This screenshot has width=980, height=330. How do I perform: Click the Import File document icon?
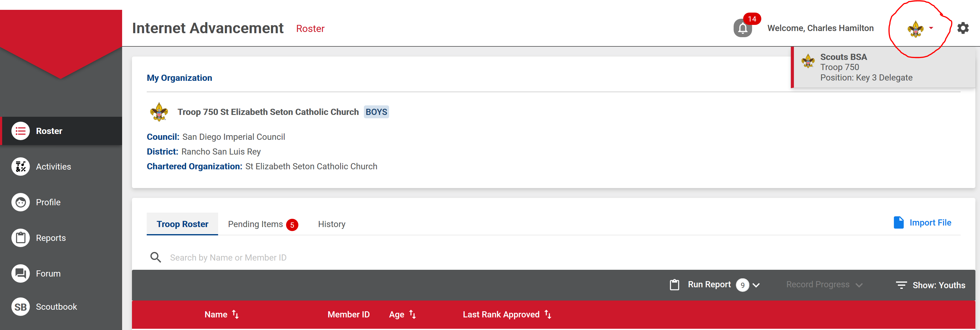tap(898, 223)
